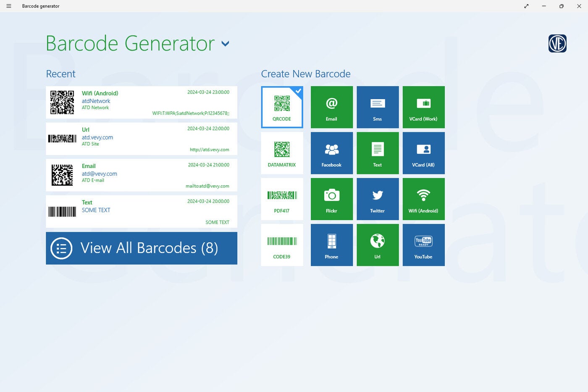Select the CODE39 barcode type tile
The height and width of the screenshot is (392, 588).
point(282,245)
